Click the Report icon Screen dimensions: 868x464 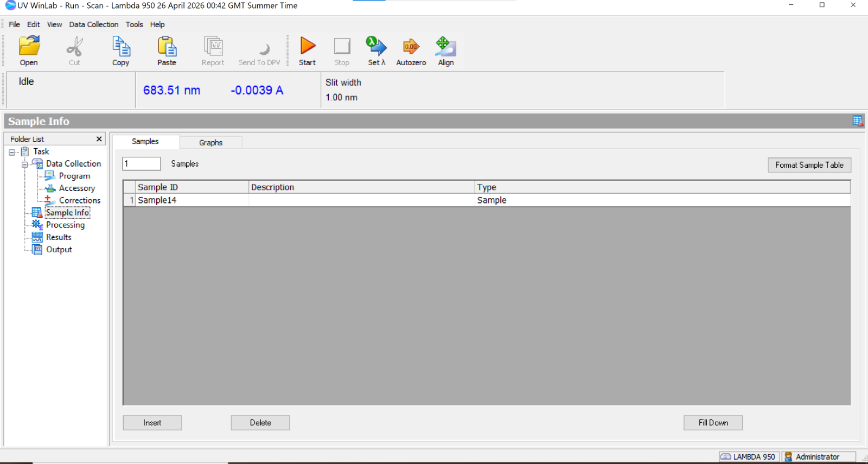tap(213, 46)
